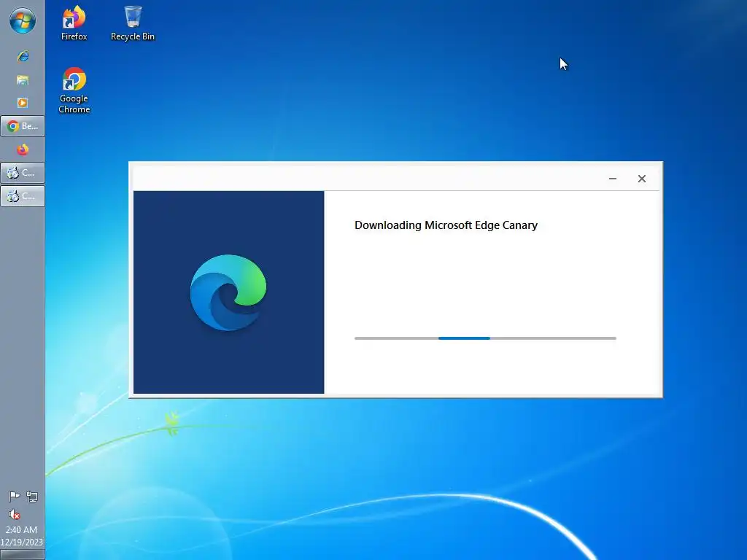747x560 pixels.
Task: Select the Firefox desktop shortcut
Action: pyautogui.click(x=74, y=23)
